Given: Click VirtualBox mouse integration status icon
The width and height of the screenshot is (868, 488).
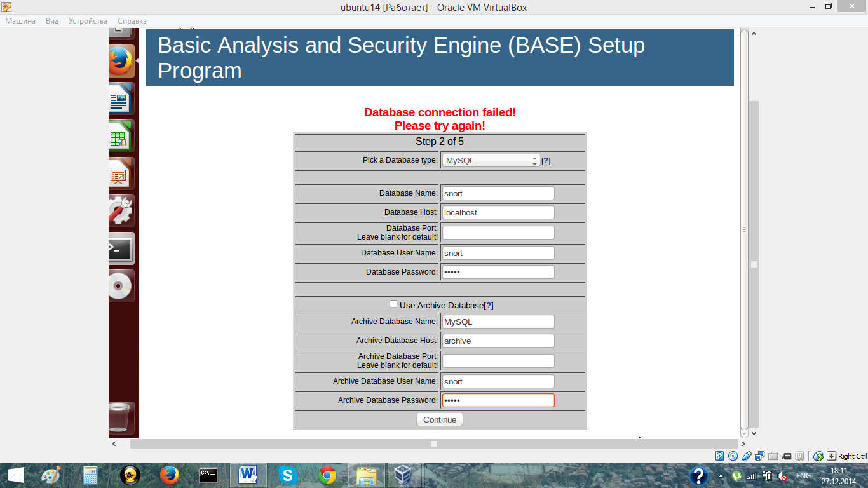Looking at the screenshot, I should (818, 456).
